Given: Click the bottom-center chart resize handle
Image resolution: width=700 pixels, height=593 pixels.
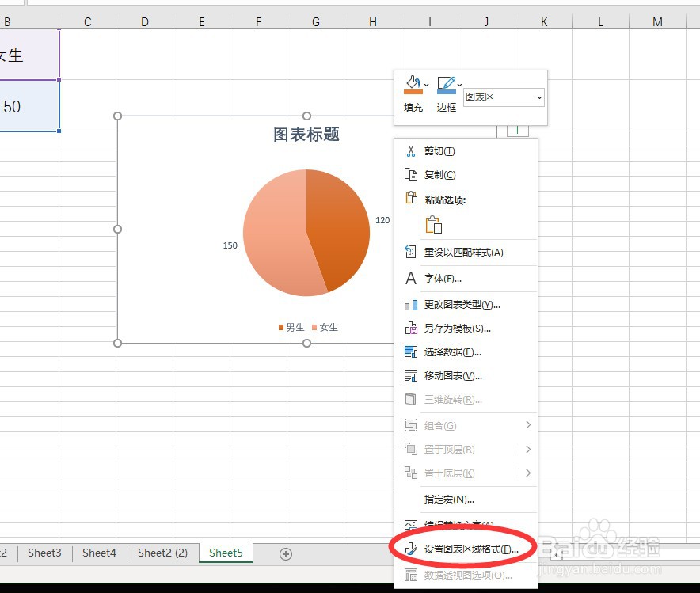Looking at the screenshot, I should (x=306, y=343).
